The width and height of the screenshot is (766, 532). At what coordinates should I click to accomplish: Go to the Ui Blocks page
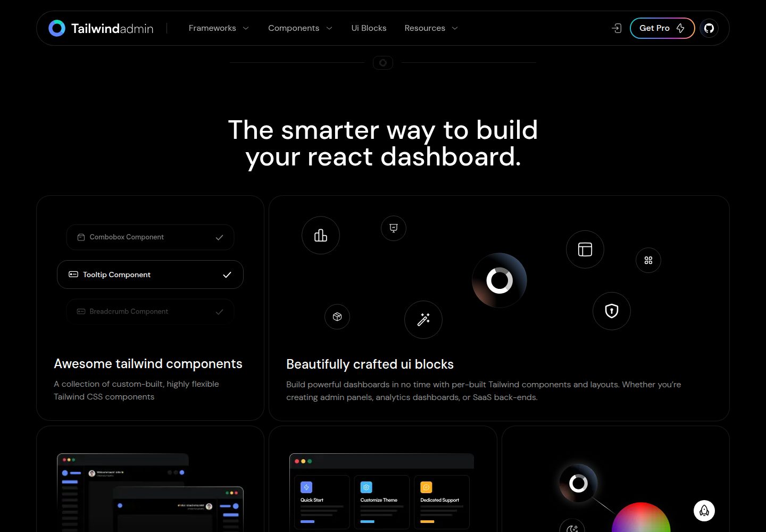[369, 28]
